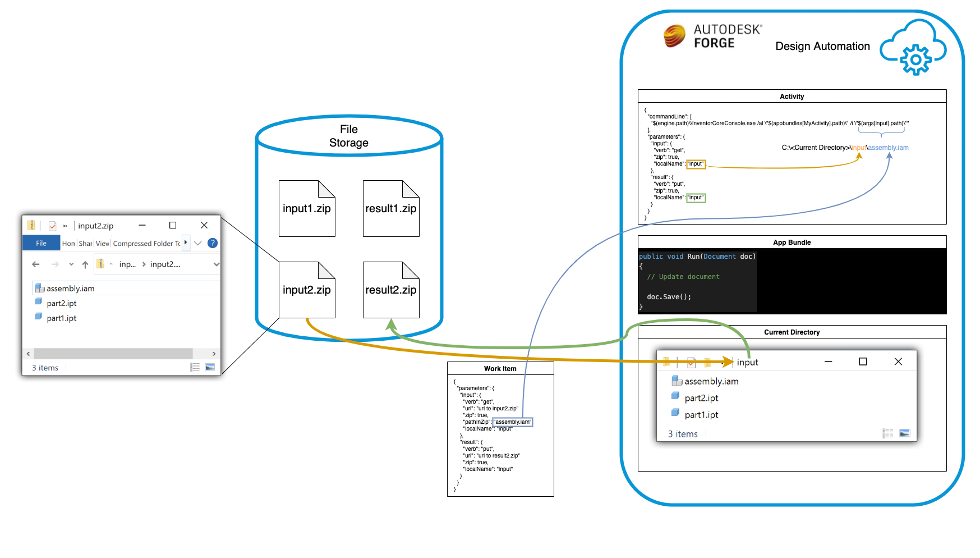Maximize the input2.zip window
The image size is (980, 558).
pyautogui.click(x=173, y=225)
